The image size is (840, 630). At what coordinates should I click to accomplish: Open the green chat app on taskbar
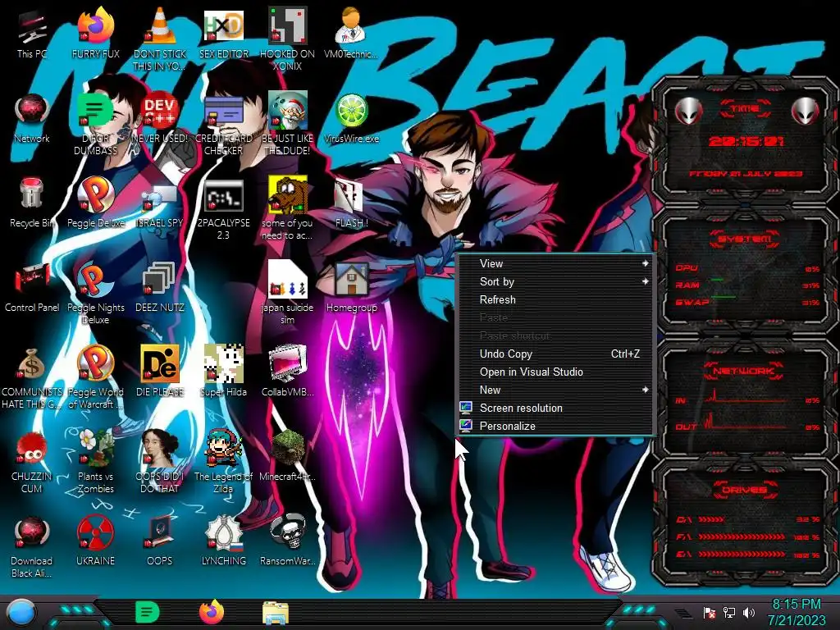point(148,613)
